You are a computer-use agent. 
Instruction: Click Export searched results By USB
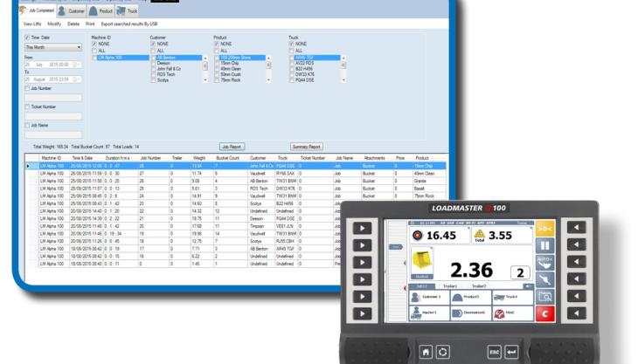(129, 24)
